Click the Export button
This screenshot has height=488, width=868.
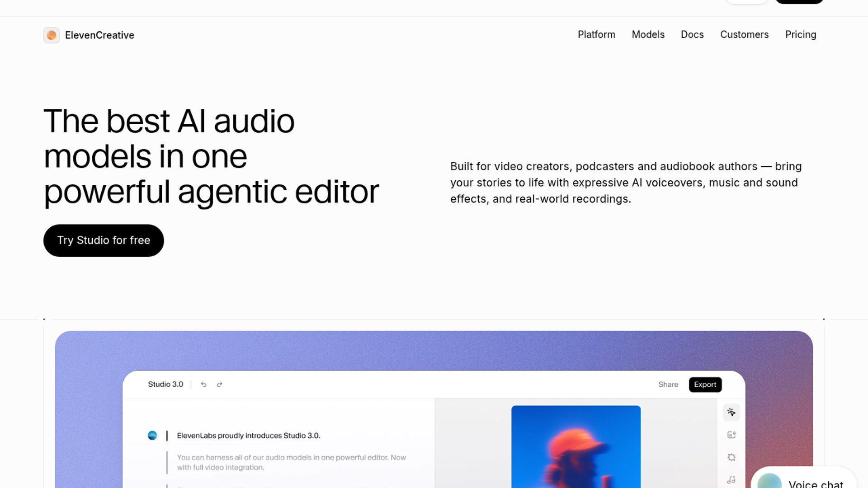[x=705, y=385]
